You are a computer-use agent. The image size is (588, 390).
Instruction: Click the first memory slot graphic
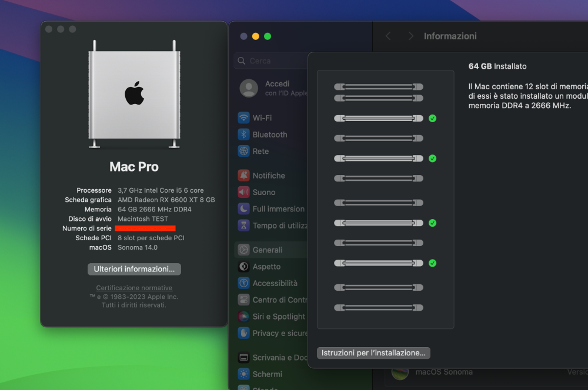[379, 87]
